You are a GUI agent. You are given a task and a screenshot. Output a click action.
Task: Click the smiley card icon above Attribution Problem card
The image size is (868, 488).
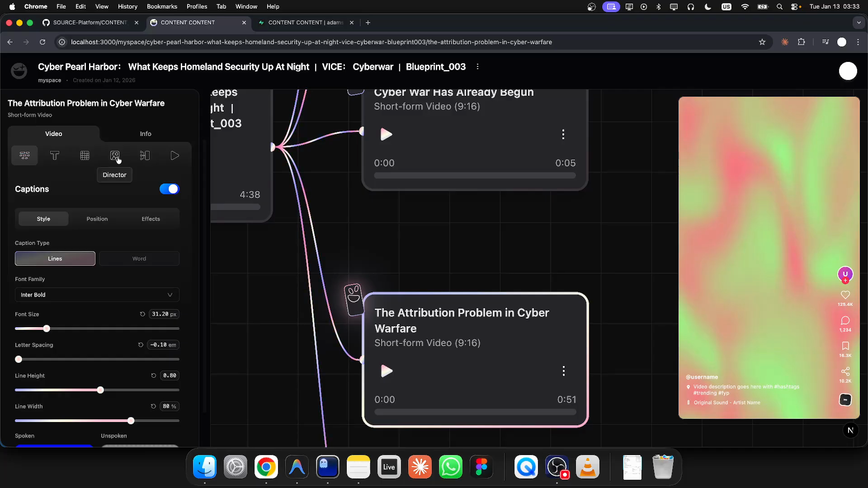354,299
